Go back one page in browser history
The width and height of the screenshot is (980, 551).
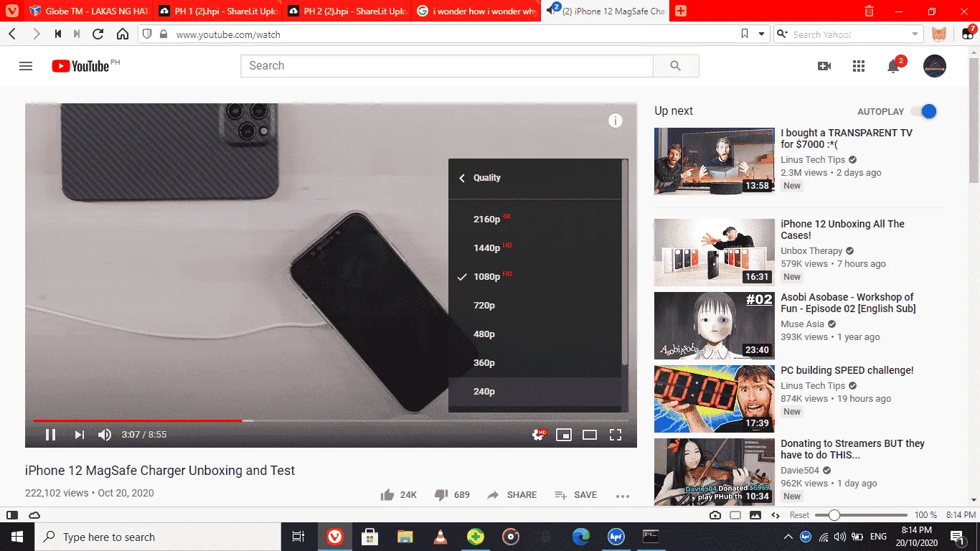(x=12, y=34)
